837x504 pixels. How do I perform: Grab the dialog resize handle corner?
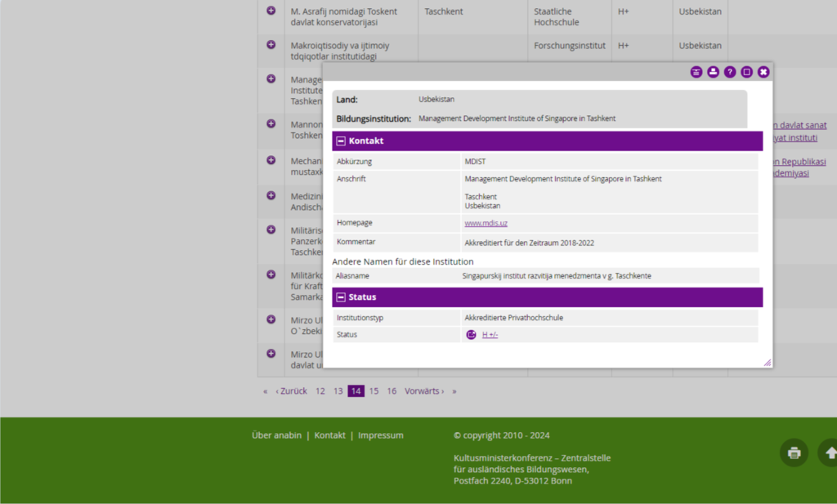(x=768, y=363)
